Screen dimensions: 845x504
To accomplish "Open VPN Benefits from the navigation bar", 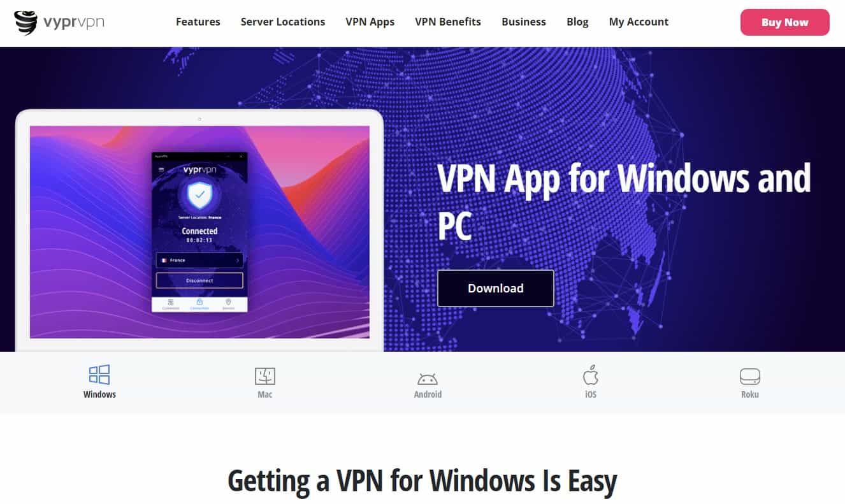I will click(x=448, y=22).
